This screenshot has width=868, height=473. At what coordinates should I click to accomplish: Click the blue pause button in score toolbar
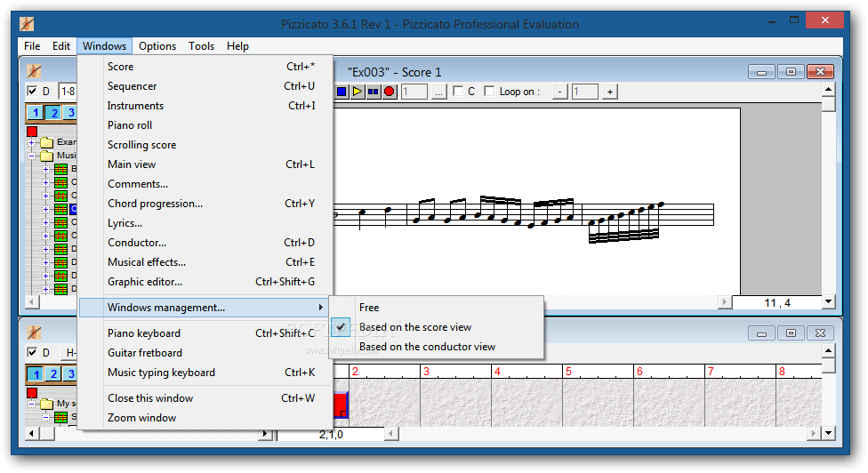click(x=374, y=92)
